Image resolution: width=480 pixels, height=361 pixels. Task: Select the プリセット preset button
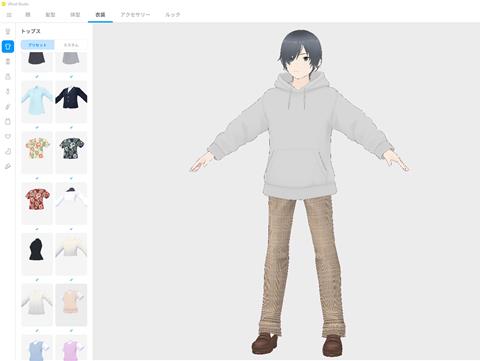(37, 45)
